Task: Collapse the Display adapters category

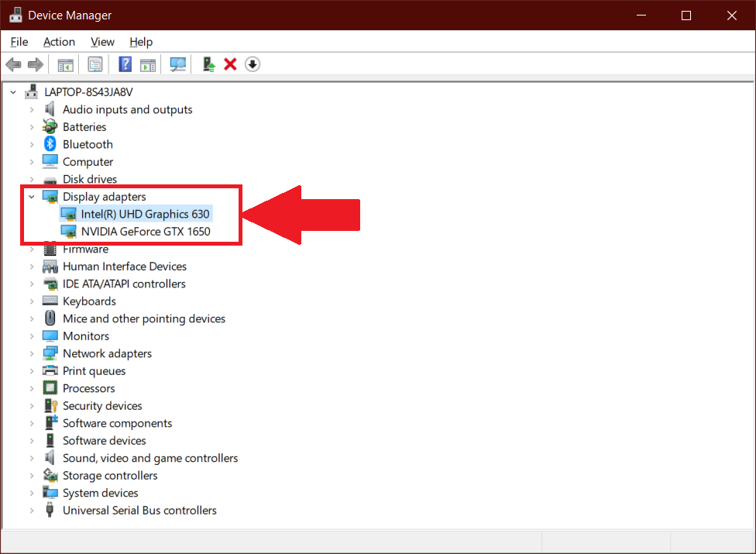Action: coord(32,197)
